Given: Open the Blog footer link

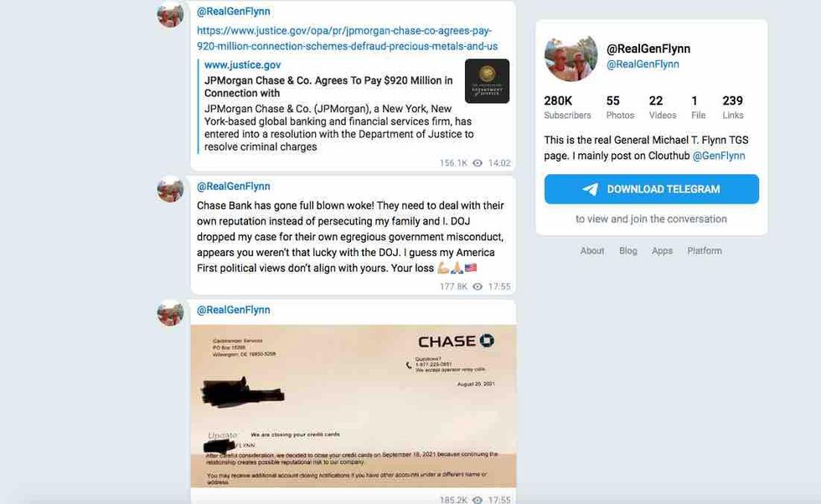Looking at the screenshot, I should [627, 250].
